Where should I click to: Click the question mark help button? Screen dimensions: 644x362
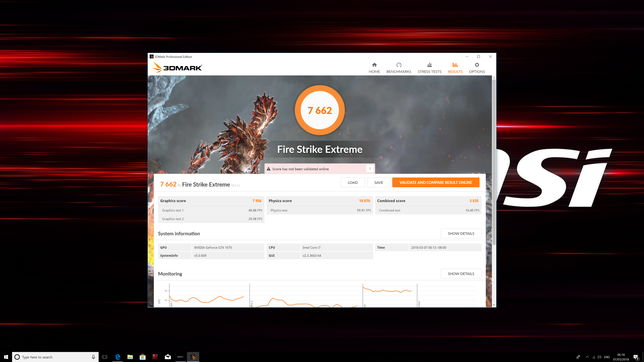click(x=370, y=169)
